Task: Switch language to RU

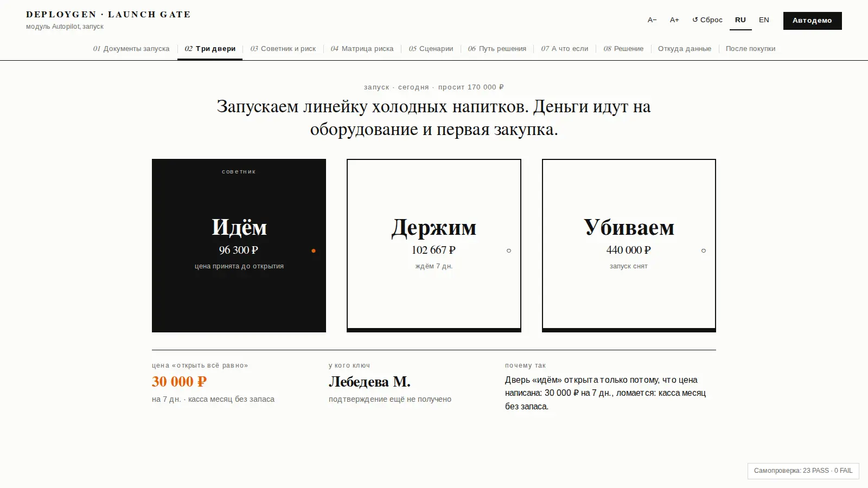Action: (741, 20)
